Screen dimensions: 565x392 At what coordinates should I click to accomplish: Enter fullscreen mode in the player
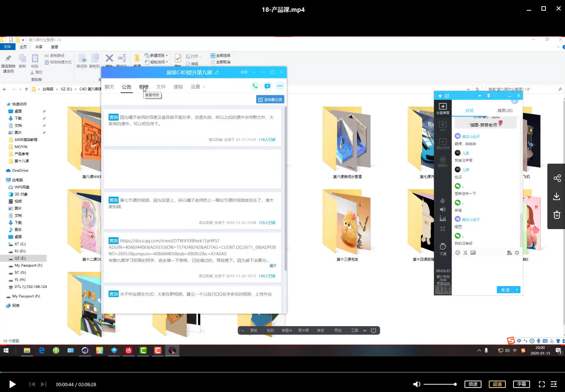[x=541, y=384]
